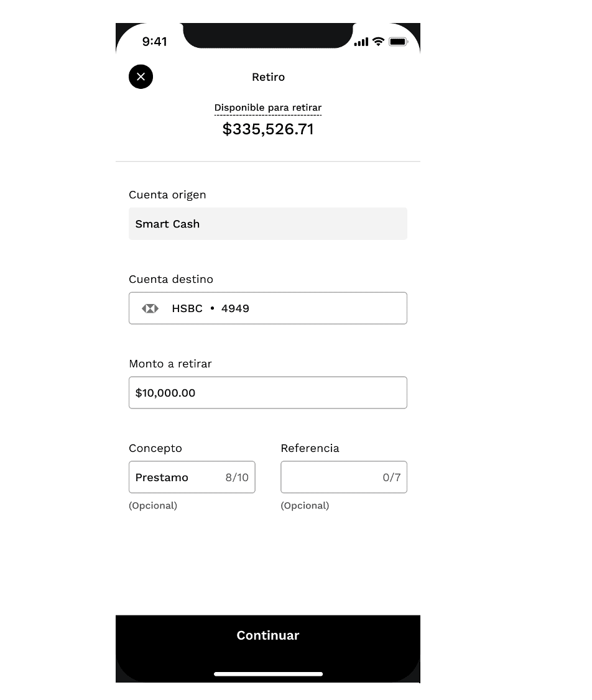Open the Disponible para retirar info link
The width and height of the screenshot is (592, 700).
point(268,108)
